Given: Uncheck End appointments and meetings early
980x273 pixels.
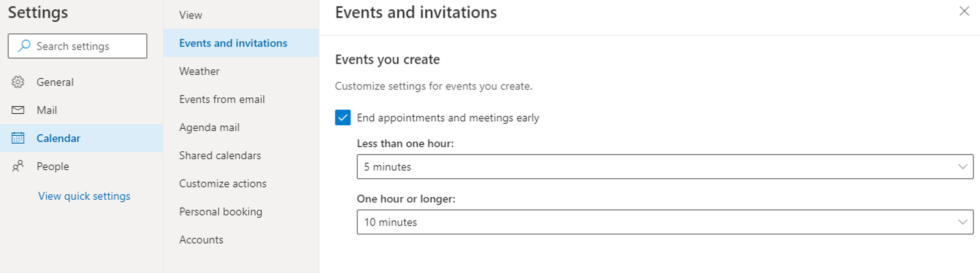Looking at the screenshot, I should point(342,118).
